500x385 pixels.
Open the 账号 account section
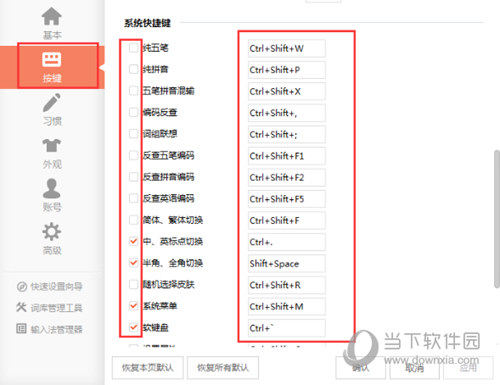tap(52, 195)
